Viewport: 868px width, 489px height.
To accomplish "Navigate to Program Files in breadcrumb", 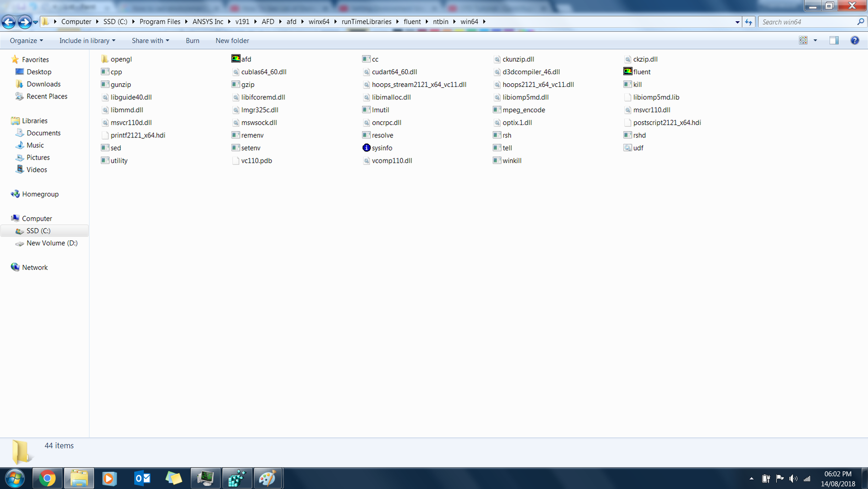I will tap(160, 22).
